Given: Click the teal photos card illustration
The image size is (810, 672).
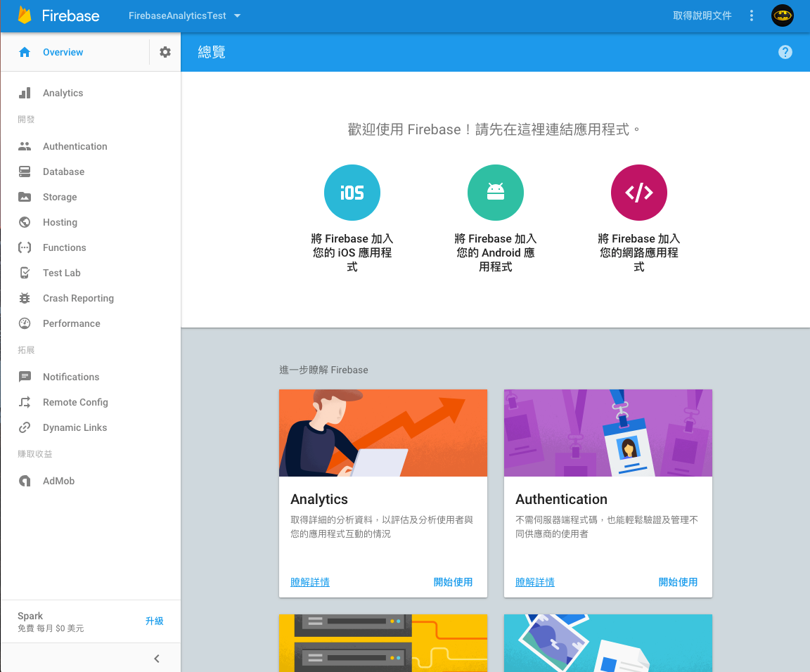Looking at the screenshot, I should pos(608,643).
